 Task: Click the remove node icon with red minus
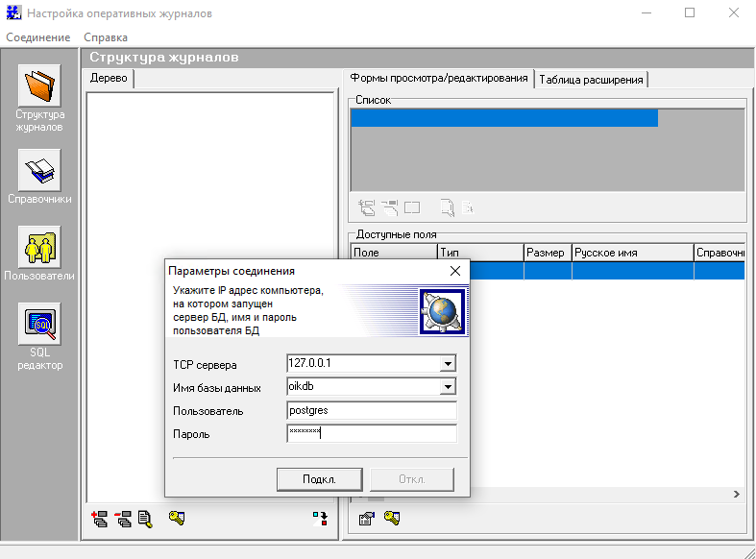tap(122, 519)
